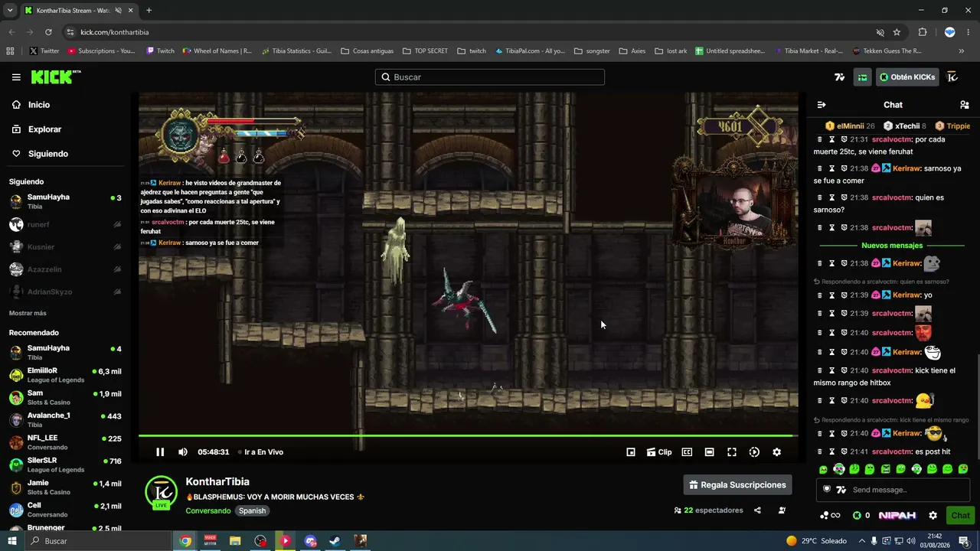Open the user options icon beside share
The image size is (980, 551).
pyautogui.click(x=782, y=510)
